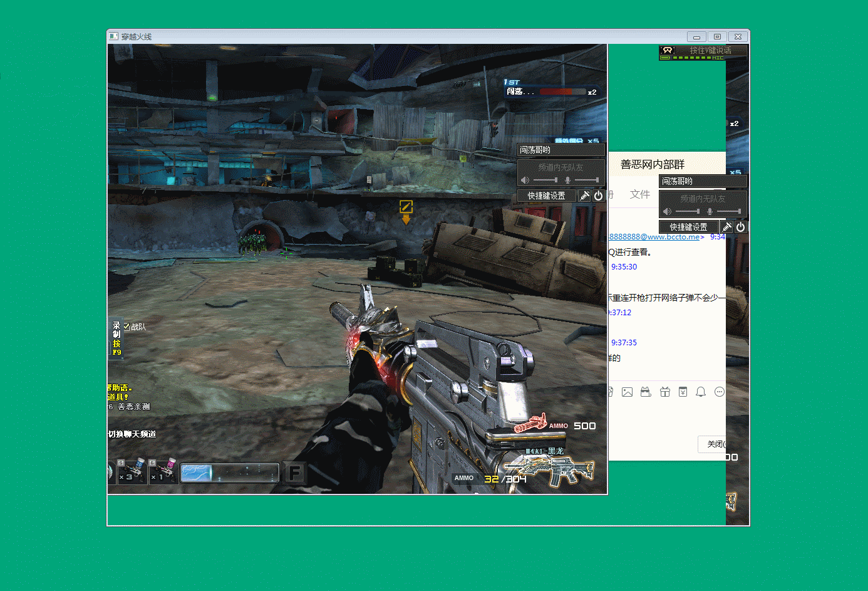Screen dimensions: 868x591
Task: Click the cat with sunglasses icon in chat
Action: [646, 392]
